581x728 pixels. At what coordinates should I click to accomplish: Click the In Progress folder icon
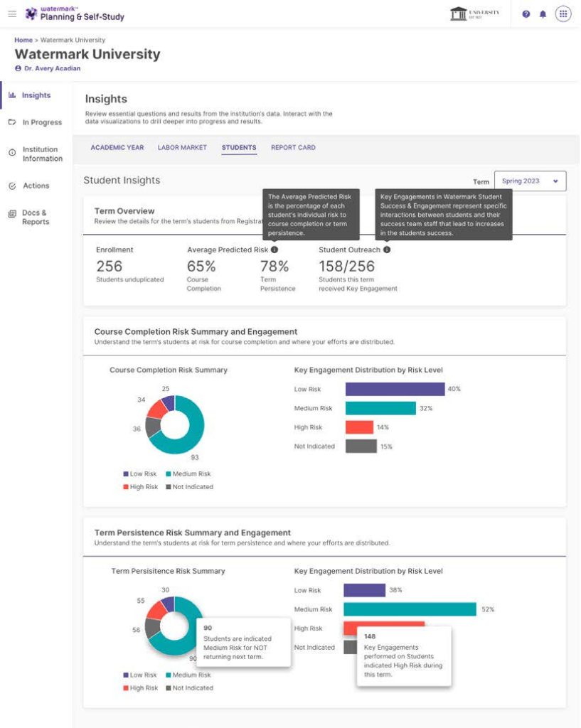point(12,122)
